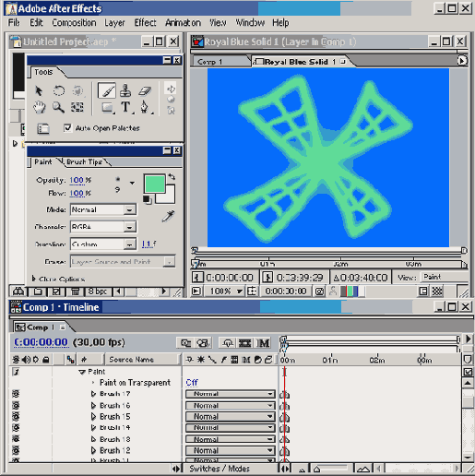Open the Composition menu
The height and width of the screenshot is (476, 475).
pyautogui.click(x=74, y=23)
